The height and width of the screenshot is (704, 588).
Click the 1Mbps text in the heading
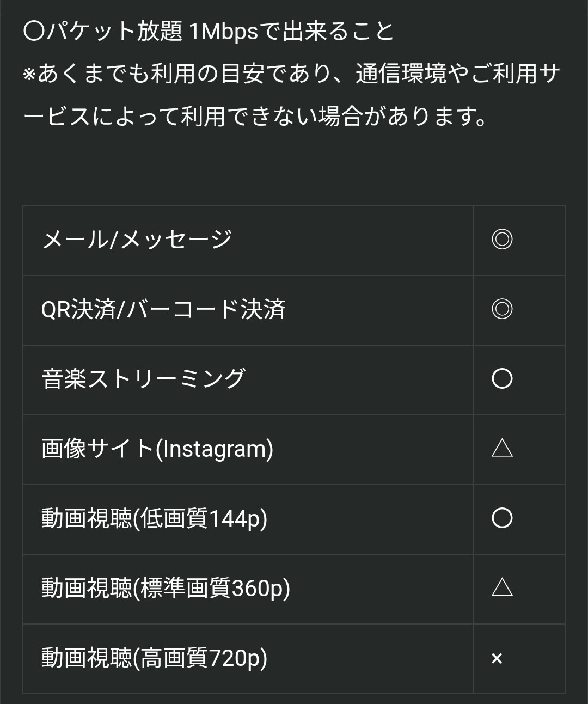click(223, 32)
